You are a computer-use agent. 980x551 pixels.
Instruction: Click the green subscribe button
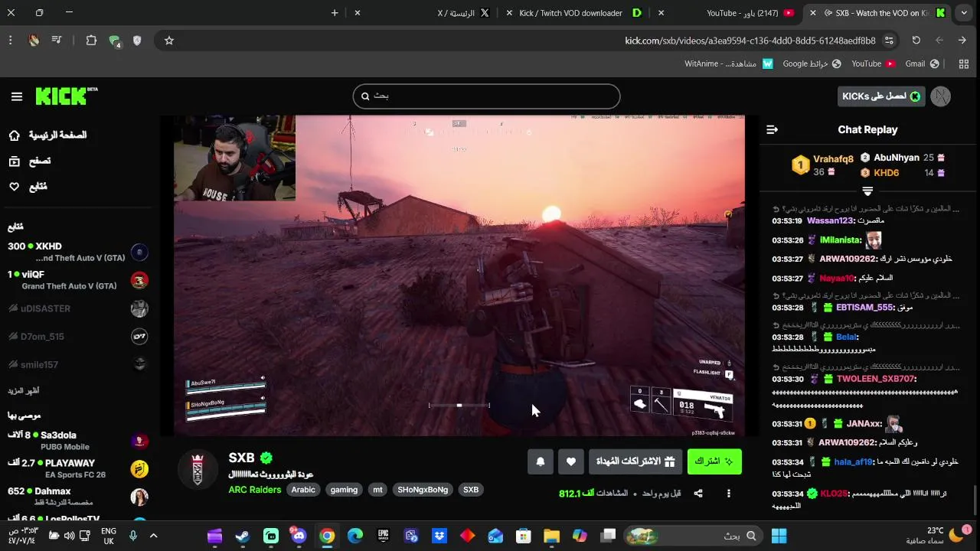coord(714,461)
